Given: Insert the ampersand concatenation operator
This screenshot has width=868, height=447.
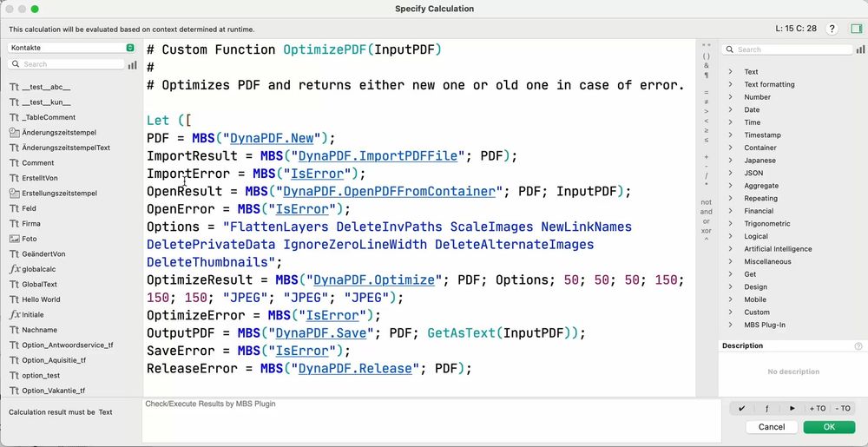Looking at the screenshot, I should [707, 65].
